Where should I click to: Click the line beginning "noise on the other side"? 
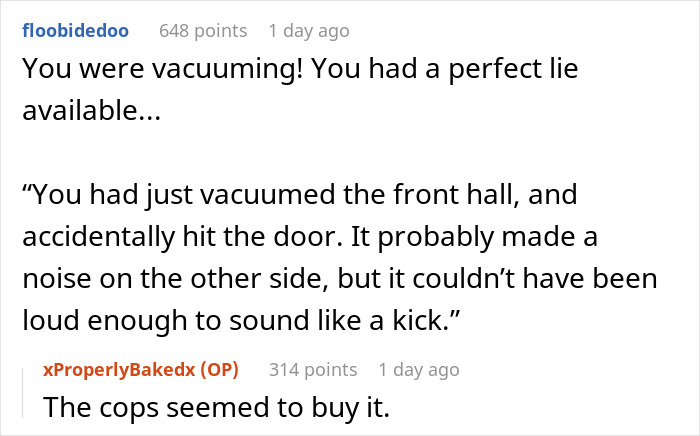340,278
